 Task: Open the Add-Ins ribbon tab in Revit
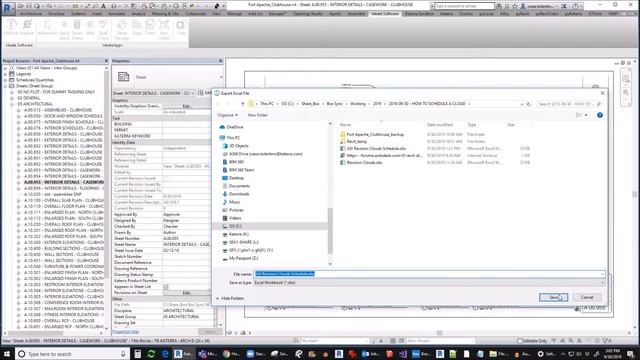pos(256,13)
